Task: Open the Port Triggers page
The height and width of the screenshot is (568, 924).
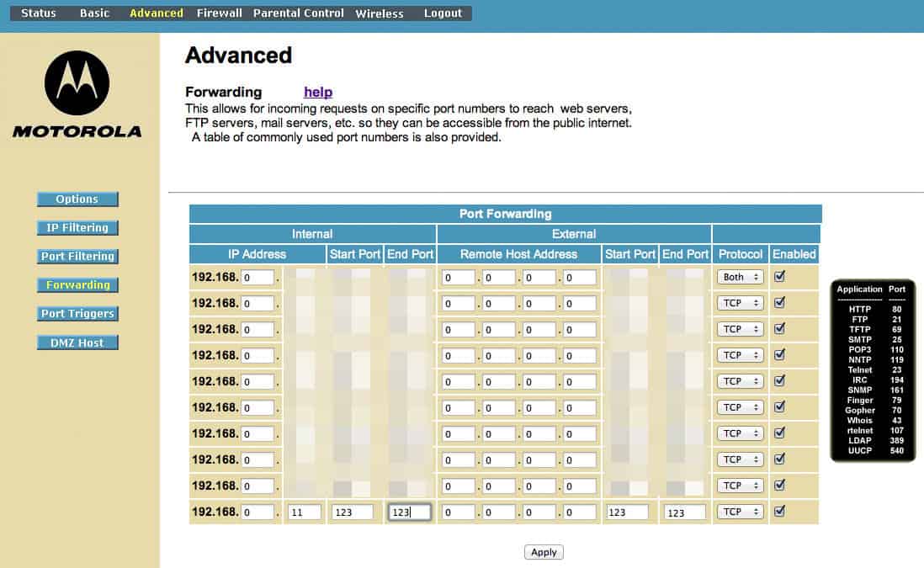Action: [x=77, y=314]
